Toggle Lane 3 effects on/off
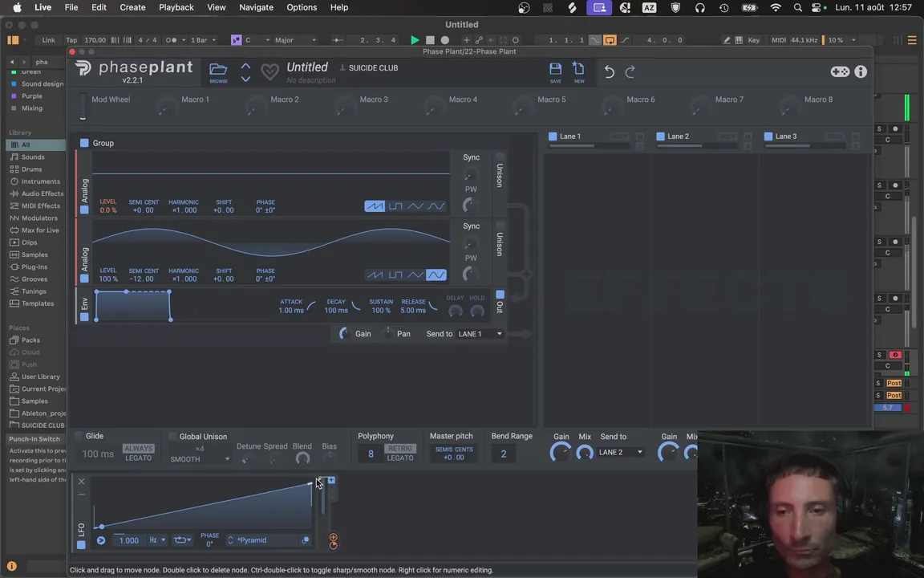The height and width of the screenshot is (578, 924). [768, 136]
